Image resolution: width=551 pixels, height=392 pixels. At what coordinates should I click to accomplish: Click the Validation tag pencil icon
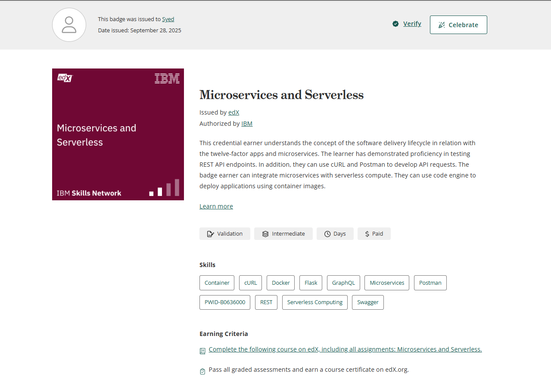point(210,234)
